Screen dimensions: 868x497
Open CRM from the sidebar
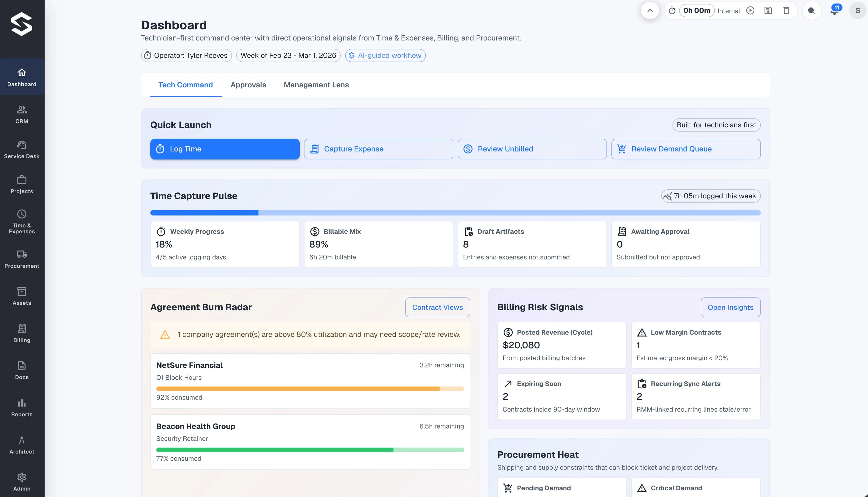[22, 114]
